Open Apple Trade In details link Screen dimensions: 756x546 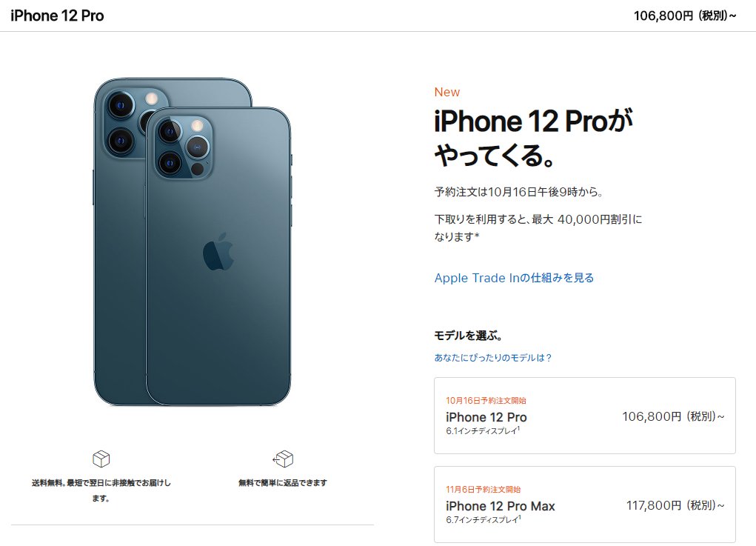[x=514, y=278]
